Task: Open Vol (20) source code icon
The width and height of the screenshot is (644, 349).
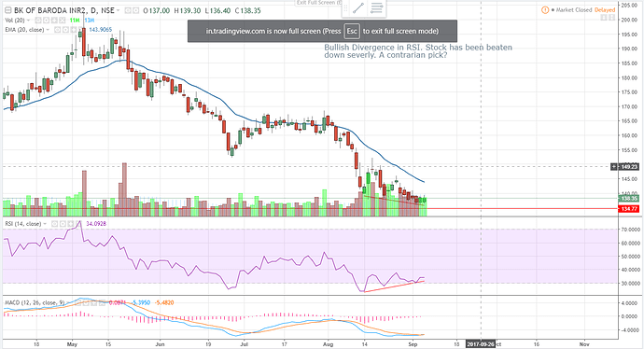Action: tap(54, 21)
